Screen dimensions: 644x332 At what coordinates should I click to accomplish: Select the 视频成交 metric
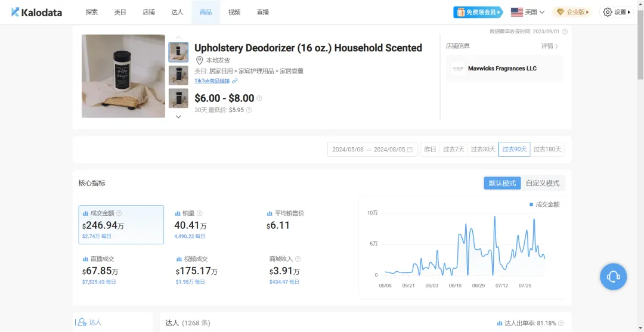tap(197, 270)
